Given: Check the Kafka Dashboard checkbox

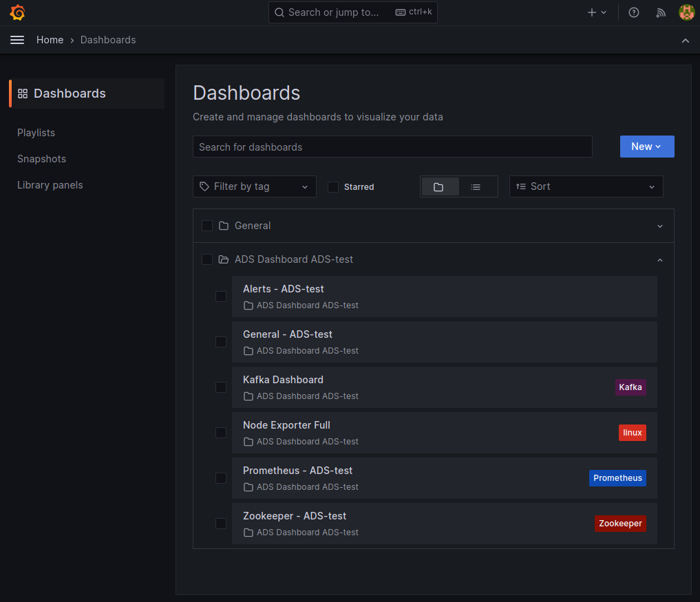Looking at the screenshot, I should point(221,387).
